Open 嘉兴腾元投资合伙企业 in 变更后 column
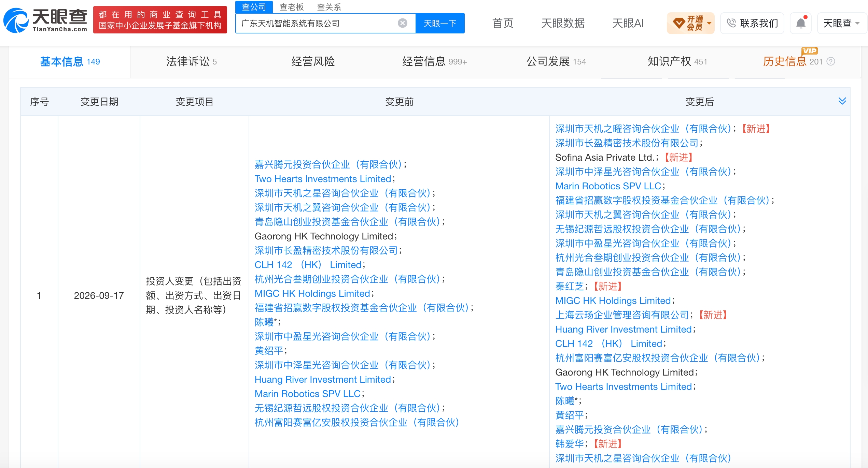The height and width of the screenshot is (468, 868). pos(629,430)
